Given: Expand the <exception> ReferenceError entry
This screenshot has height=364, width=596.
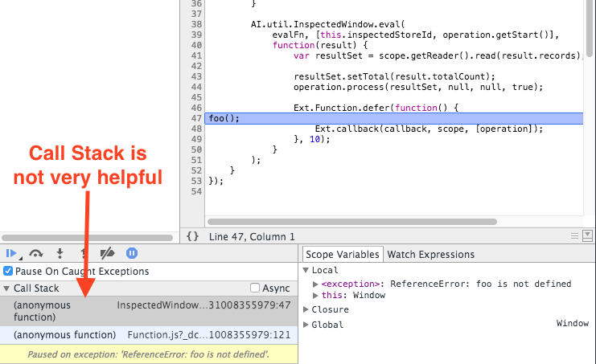Looking at the screenshot, I should pyautogui.click(x=315, y=284).
